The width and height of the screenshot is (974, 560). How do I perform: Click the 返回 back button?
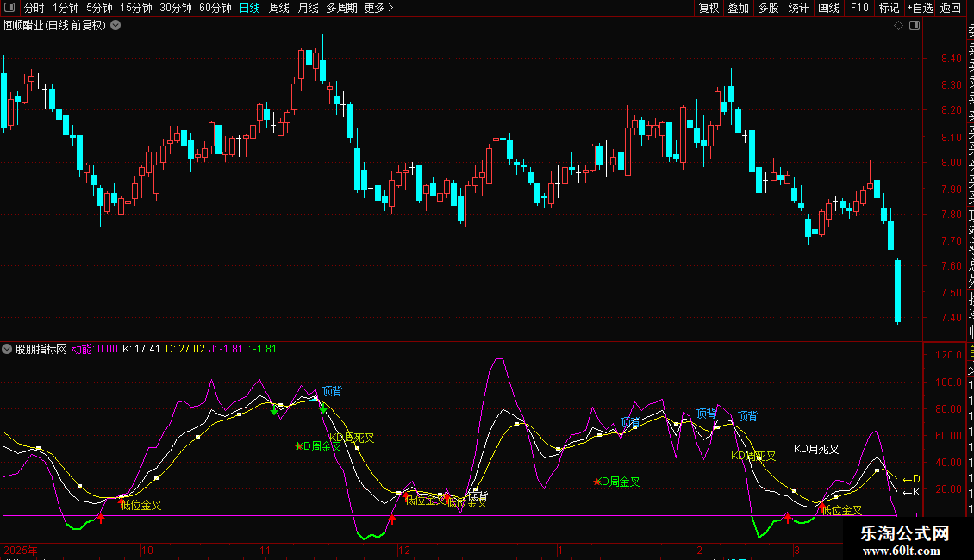click(x=951, y=8)
